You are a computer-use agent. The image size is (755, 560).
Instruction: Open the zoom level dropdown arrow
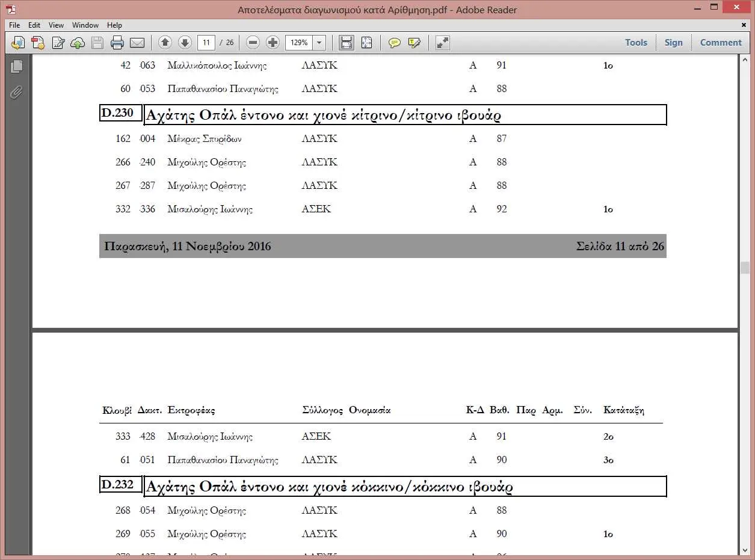coord(319,43)
